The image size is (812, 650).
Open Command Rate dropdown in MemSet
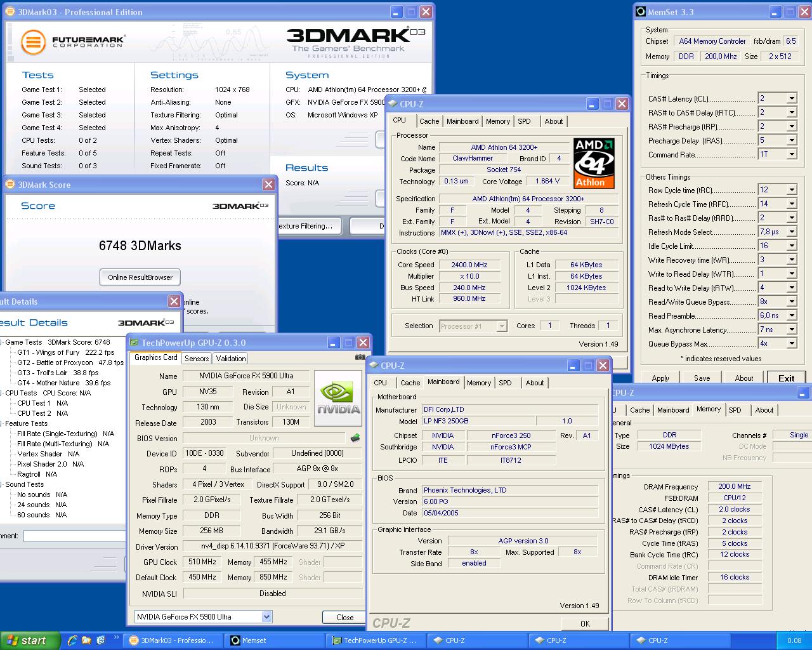[792, 154]
